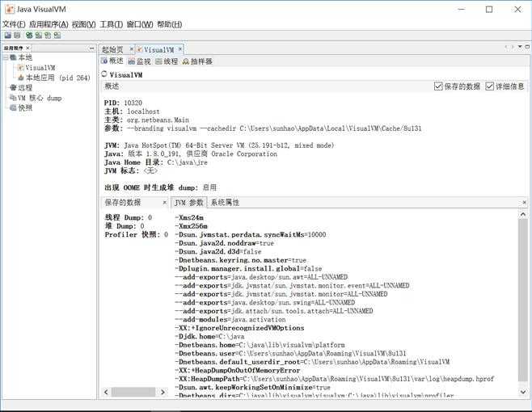Click the -XX:+HeapDumpOnOutOfMemoryError line
532x412 pixels.
pos(238,370)
